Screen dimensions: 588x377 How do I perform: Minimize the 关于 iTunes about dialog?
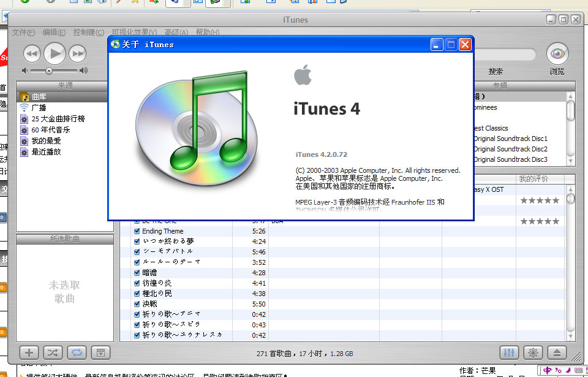pos(437,45)
